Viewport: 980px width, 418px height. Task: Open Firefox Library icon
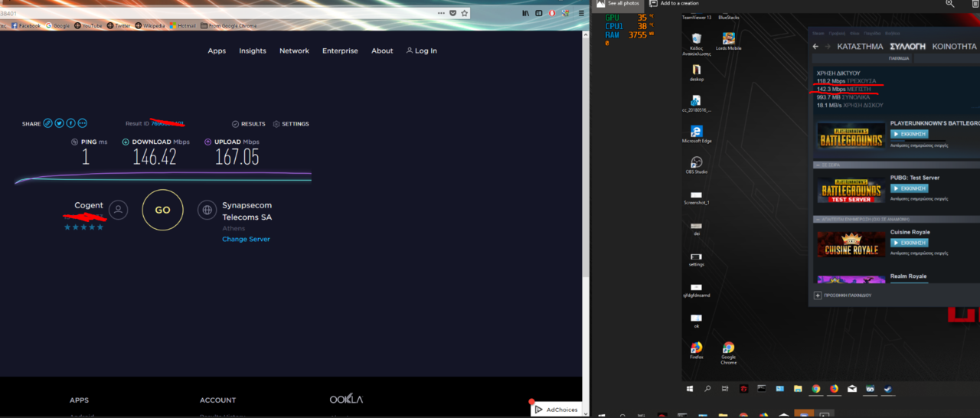(525, 13)
